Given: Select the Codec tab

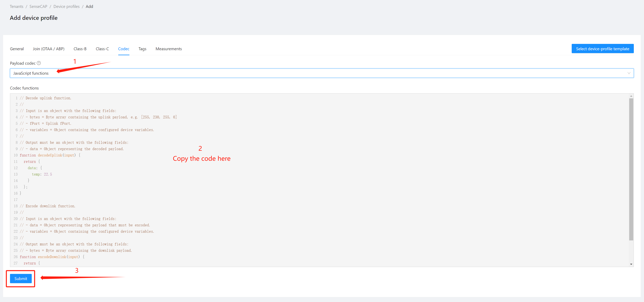Looking at the screenshot, I should (124, 49).
